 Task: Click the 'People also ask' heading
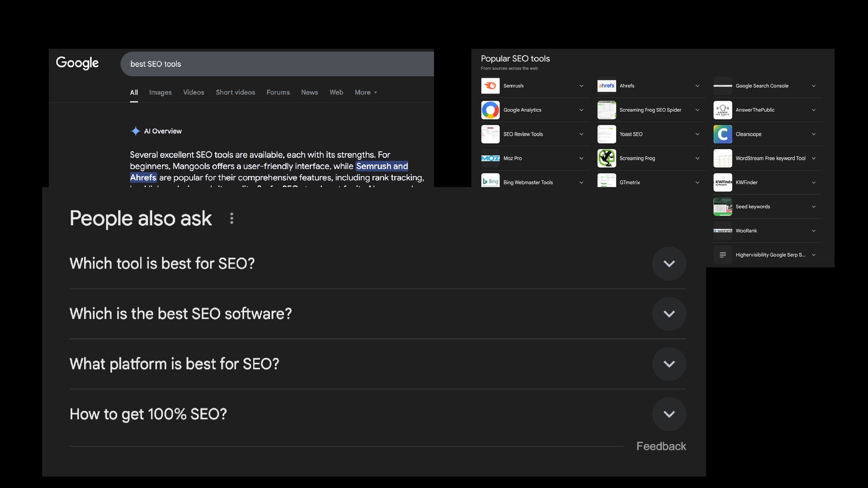tap(141, 219)
